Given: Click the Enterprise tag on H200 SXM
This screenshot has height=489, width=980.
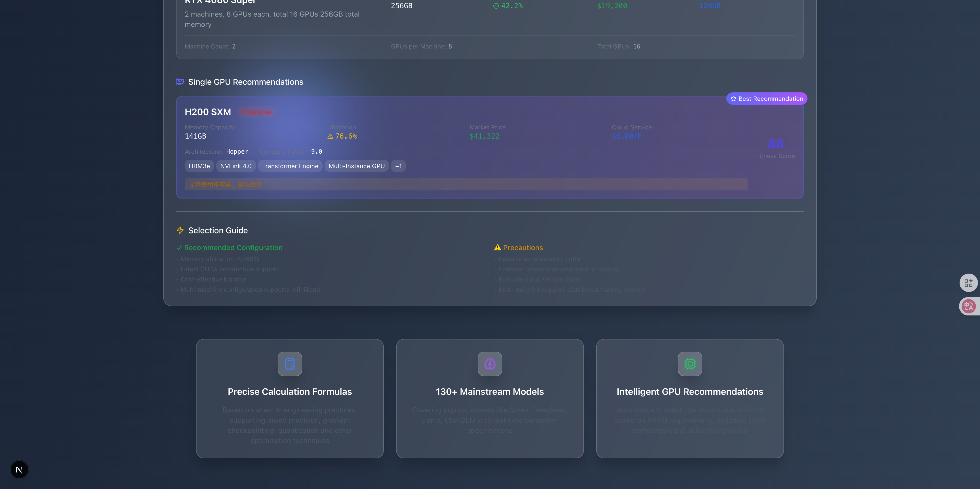Looking at the screenshot, I should click(256, 112).
